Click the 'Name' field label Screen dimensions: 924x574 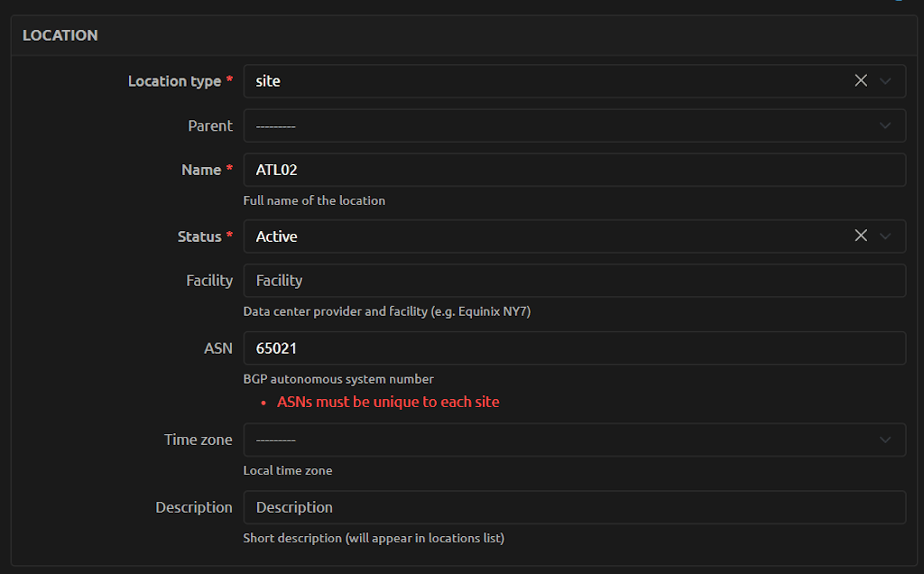point(201,170)
